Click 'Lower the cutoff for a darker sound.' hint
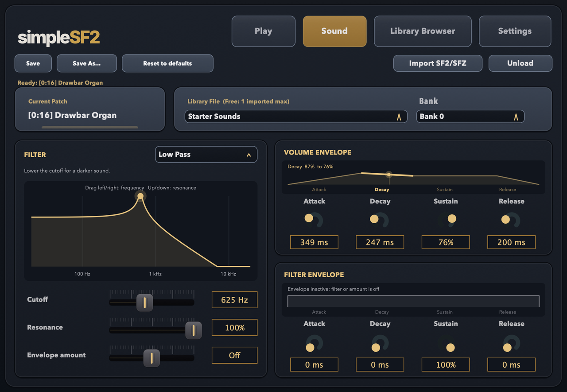This screenshot has width=567, height=392. point(67,171)
